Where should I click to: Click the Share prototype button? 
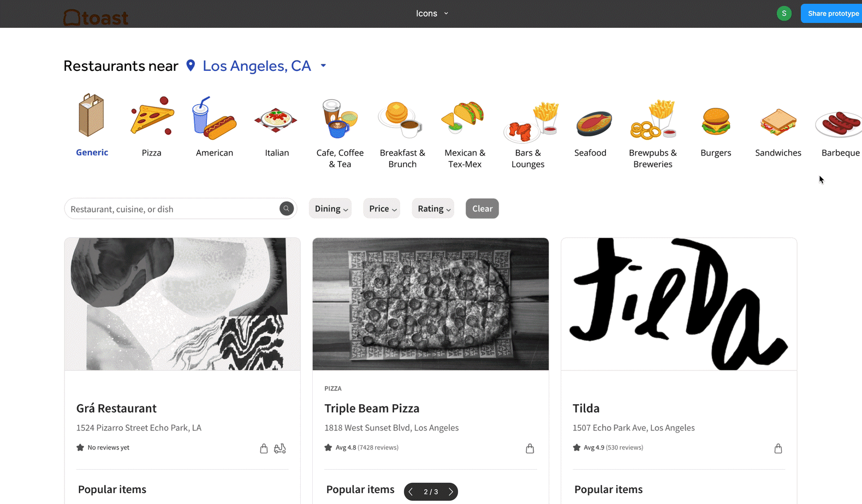click(x=833, y=14)
